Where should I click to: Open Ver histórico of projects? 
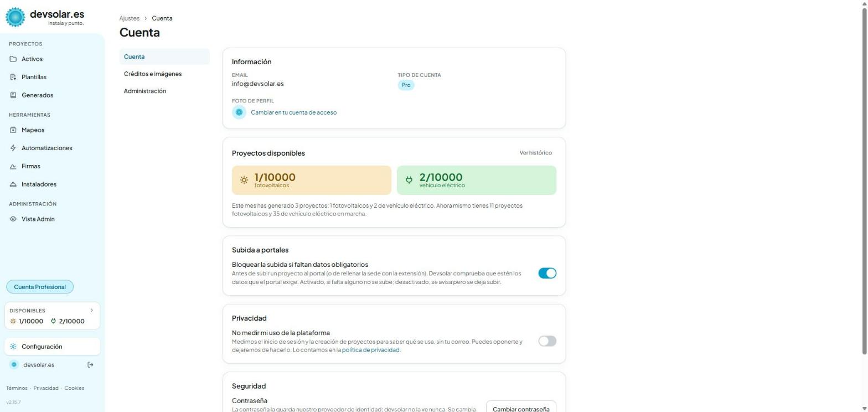coord(535,153)
